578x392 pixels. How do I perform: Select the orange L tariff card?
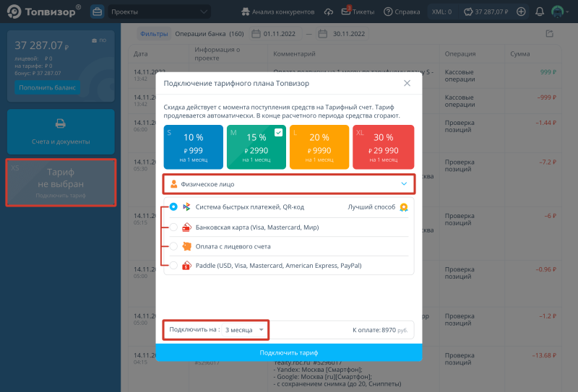(320, 147)
